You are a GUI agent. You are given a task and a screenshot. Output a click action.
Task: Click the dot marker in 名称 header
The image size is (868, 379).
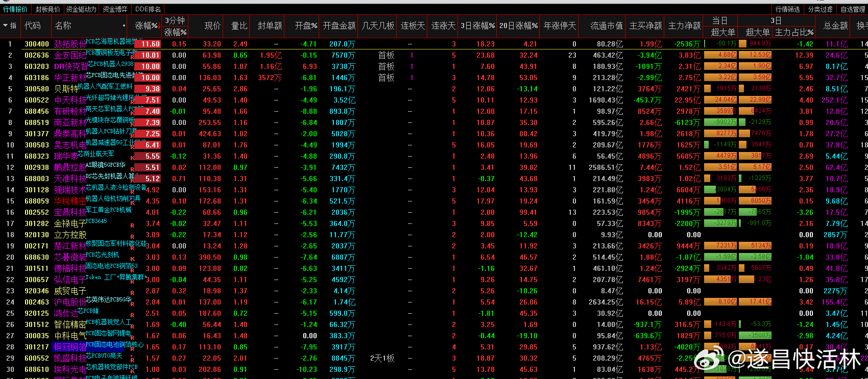pos(124,26)
